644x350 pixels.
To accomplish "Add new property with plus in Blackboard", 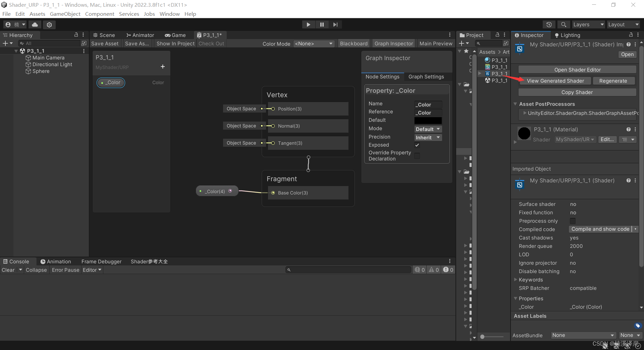I will [x=163, y=67].
